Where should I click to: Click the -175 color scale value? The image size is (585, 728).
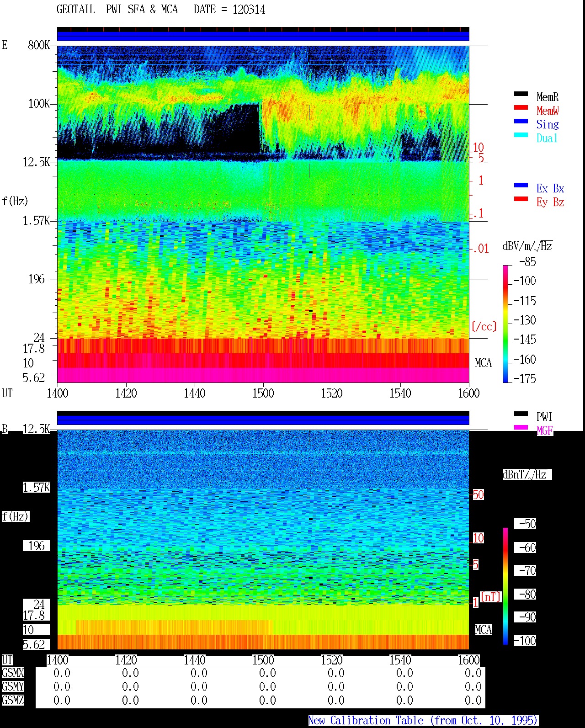tap(525, 378)
